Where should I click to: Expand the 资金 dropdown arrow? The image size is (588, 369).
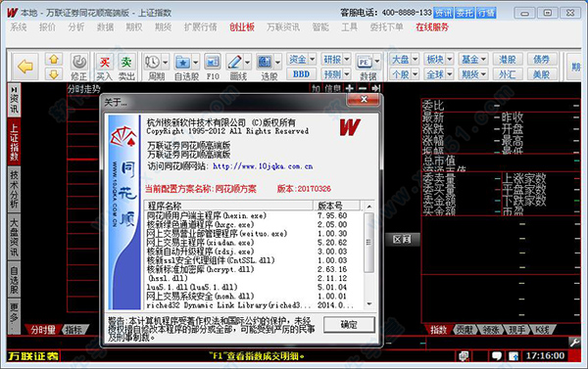click(312, 59)
